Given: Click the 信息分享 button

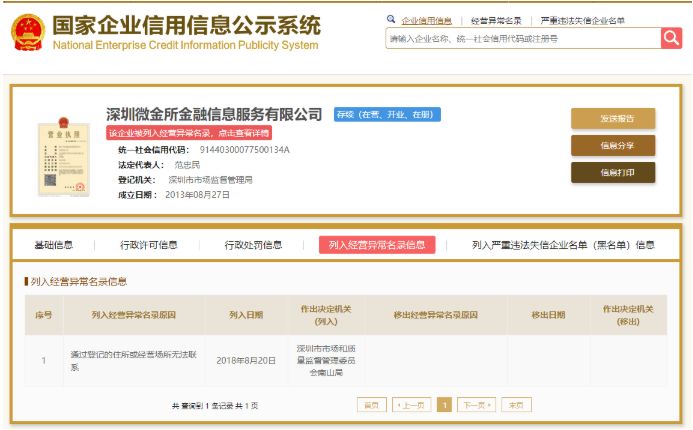Looking at the screenshot, I should (x=613, y=145).
